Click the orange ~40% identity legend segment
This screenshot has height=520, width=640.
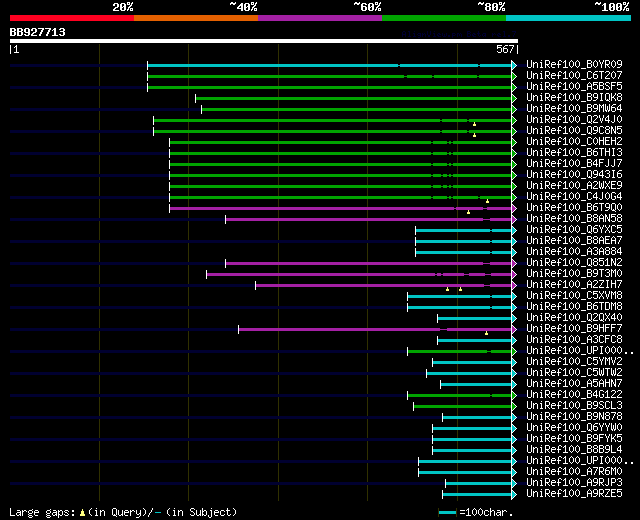click(x=196, y=18)
